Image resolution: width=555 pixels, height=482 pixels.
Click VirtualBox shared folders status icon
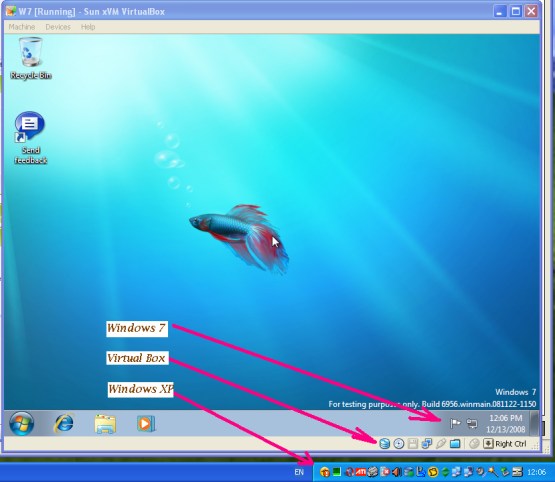[455, 444]
